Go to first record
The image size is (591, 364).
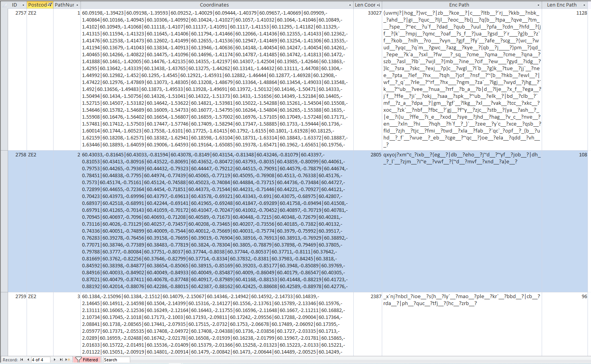(x=22, y=360)
